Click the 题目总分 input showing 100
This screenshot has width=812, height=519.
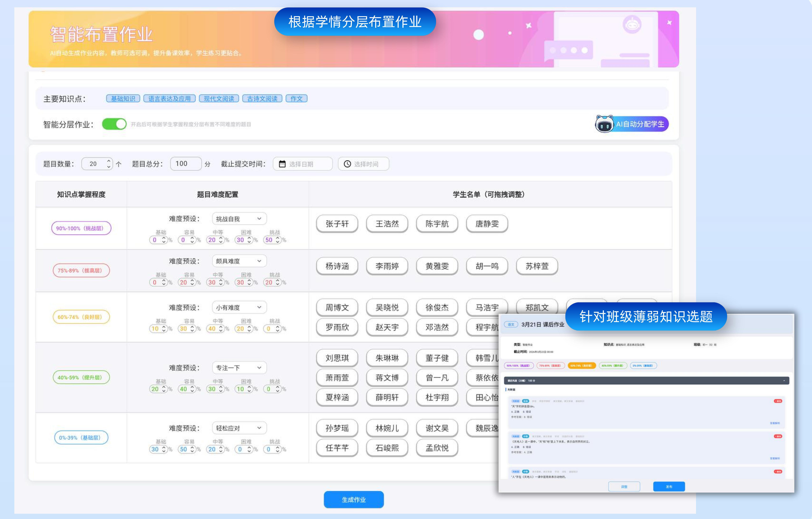tap(186, 164)
